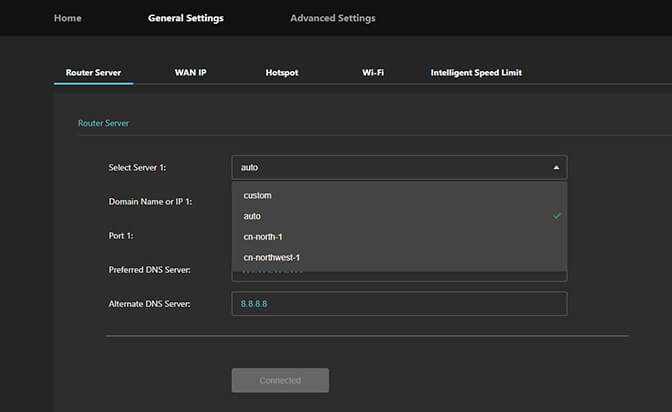Choose auto from the server list
672x412 pixels.
click(399, 216)
